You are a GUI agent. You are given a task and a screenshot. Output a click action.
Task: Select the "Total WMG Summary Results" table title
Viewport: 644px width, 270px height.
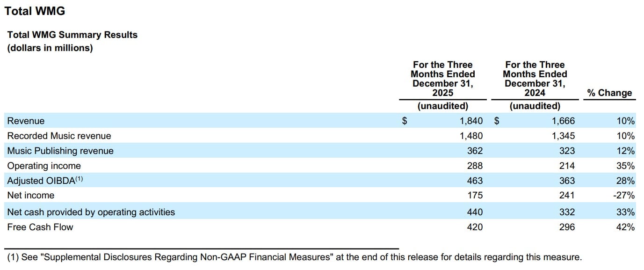(72, 35)
